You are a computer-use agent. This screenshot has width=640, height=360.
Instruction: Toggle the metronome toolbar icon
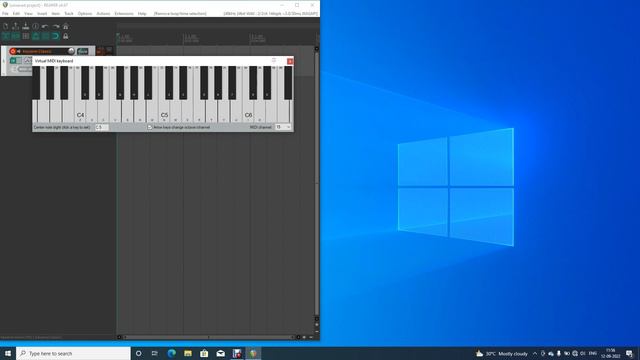coord(65,26)
